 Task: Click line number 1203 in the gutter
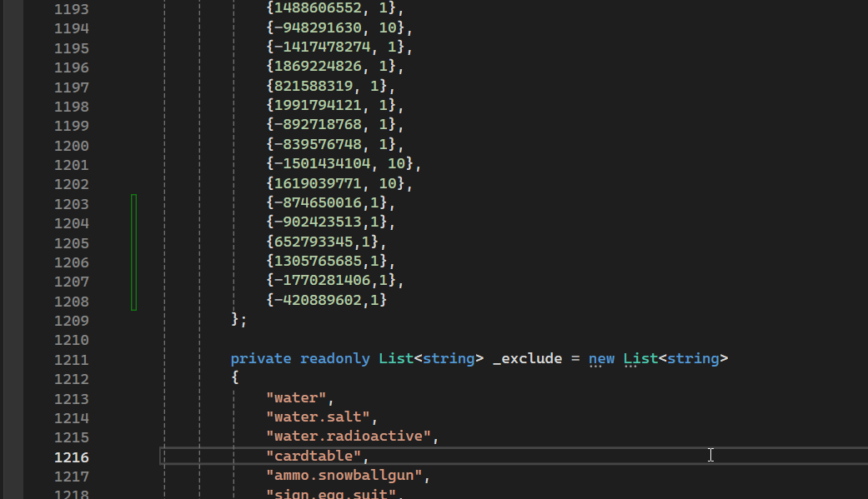coord(71,204)
